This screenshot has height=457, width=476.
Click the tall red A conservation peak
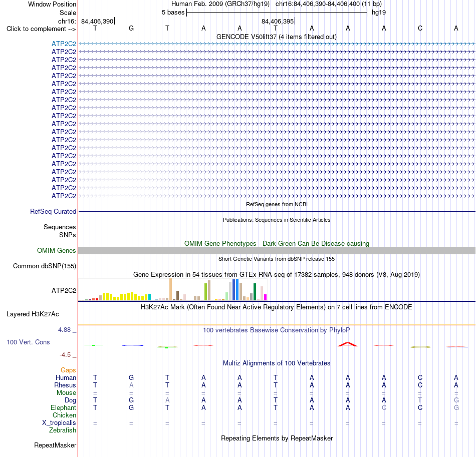(348, 344)
